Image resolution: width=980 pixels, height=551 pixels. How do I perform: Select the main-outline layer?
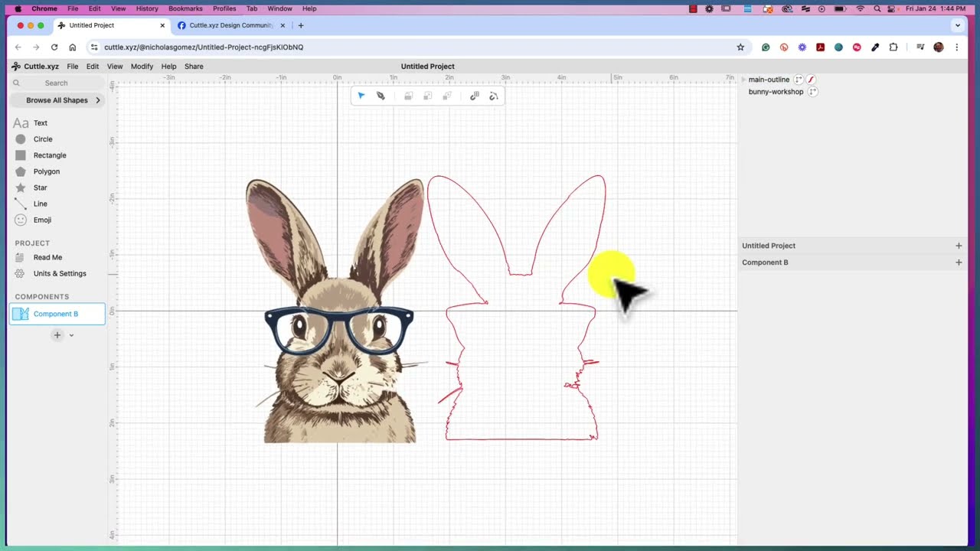point(769,80)
